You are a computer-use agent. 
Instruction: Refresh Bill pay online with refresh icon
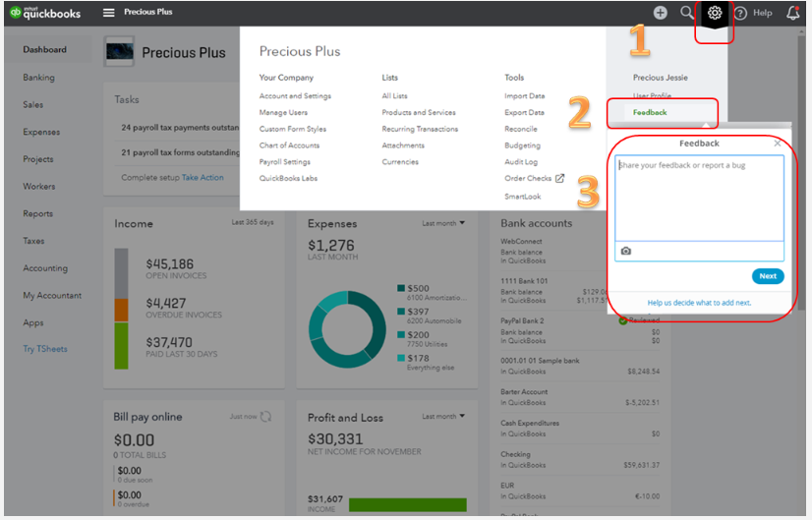tap(265, 417)
